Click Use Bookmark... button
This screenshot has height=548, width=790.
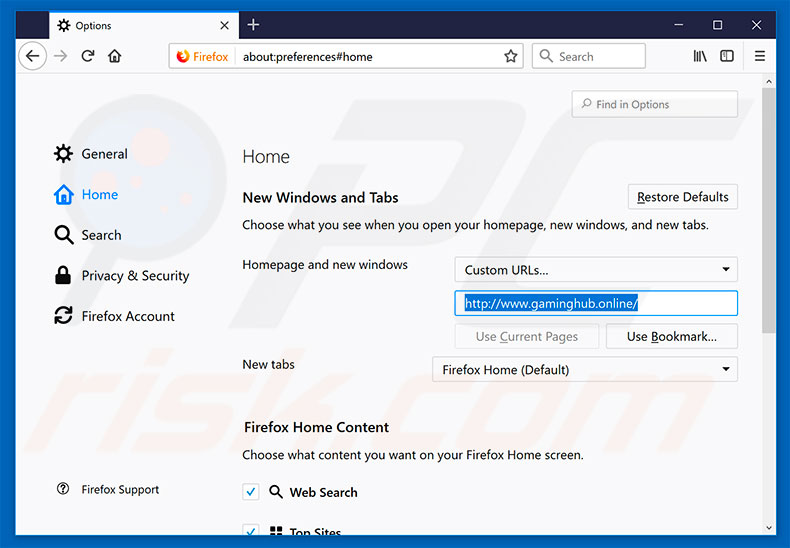coord(672,336)
